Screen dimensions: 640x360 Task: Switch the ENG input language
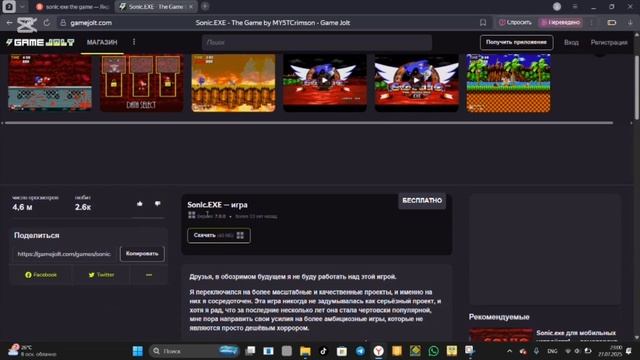(552, 351)
